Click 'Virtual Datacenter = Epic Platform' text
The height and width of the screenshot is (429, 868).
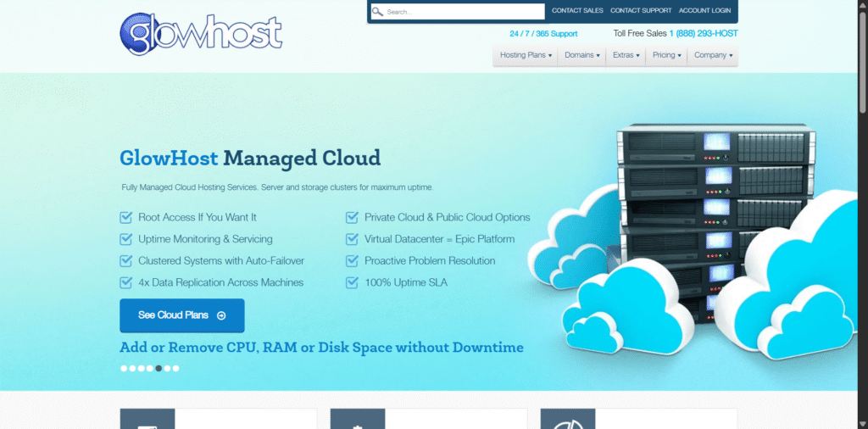point(440,239)
